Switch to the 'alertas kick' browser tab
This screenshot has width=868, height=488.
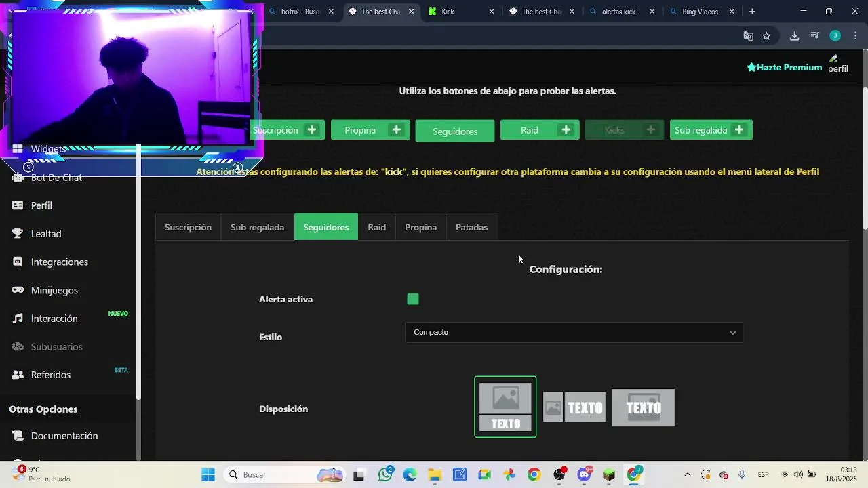click(x=622, y=12)
